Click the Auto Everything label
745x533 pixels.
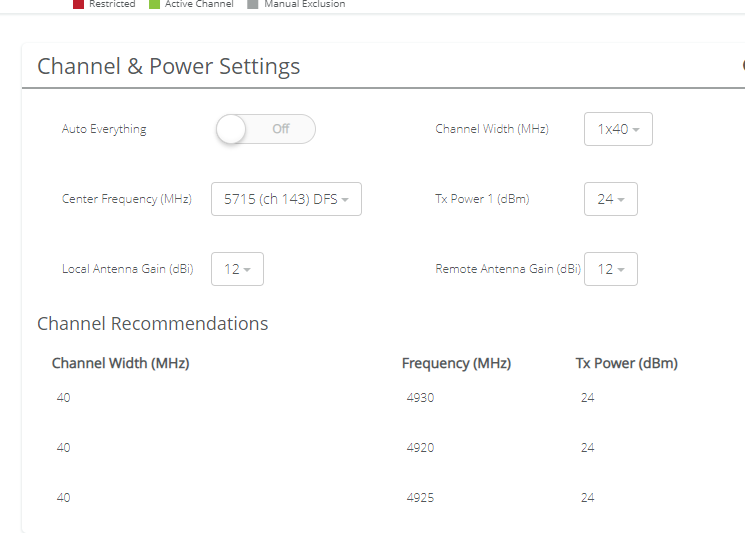pyautogui.click(x=104, y=129)
